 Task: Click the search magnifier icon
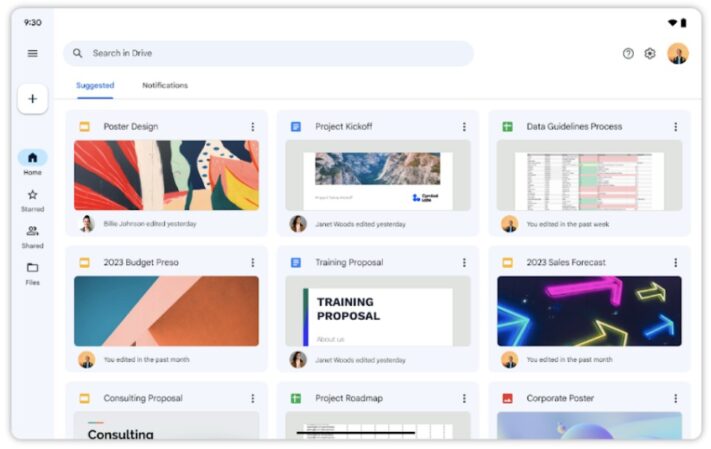point(78,53)
